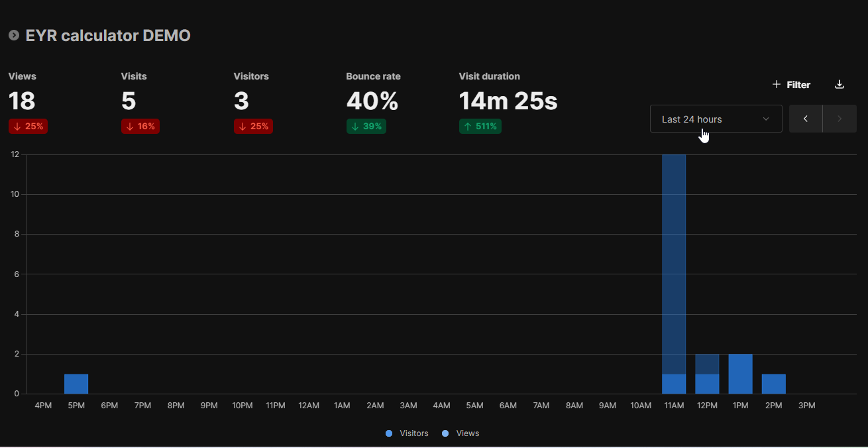Click the download/export icon at top right
The height and width of the screenshot is (448, 868).
click(x=839, y=84)
